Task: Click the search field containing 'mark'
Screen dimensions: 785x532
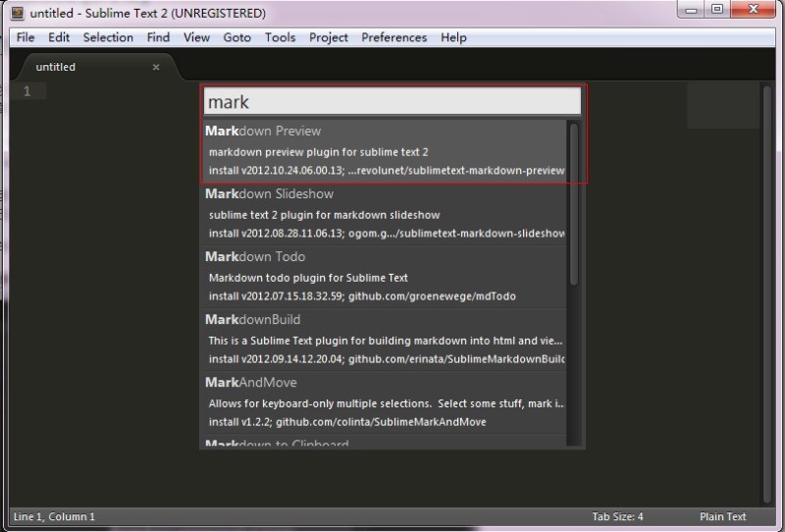Action: coord(392,102)
